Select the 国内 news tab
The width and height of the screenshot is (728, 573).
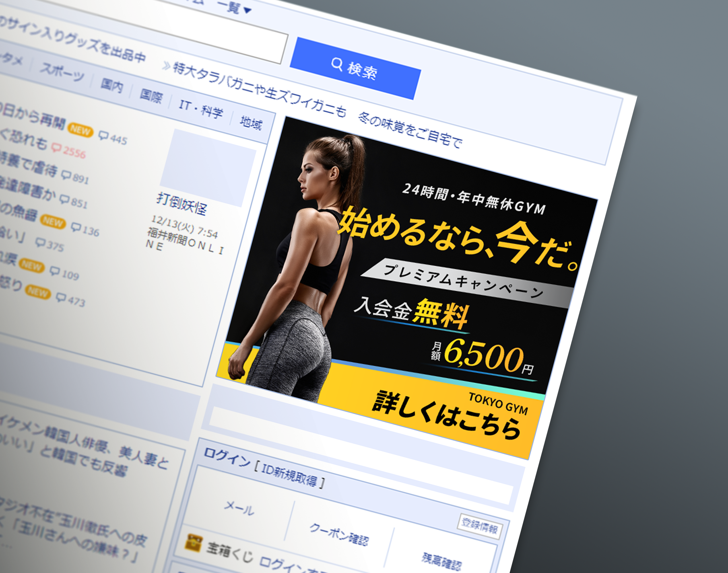click(x=111, y=85)
